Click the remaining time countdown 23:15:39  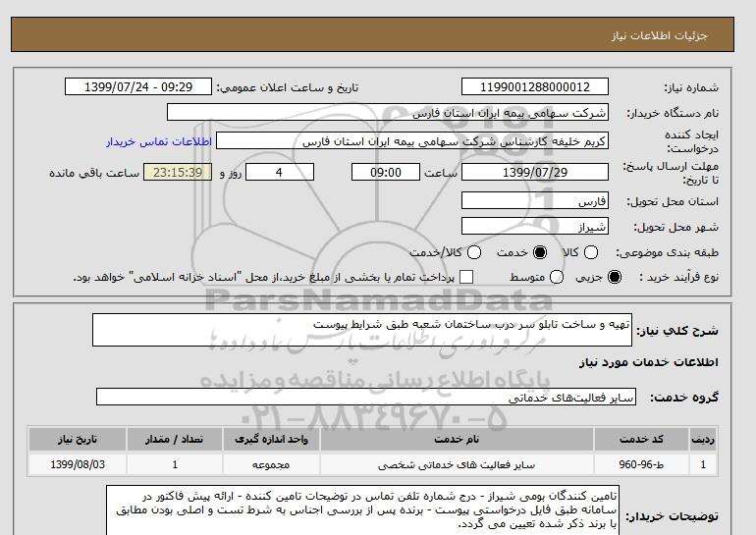(x=178, y=172)
